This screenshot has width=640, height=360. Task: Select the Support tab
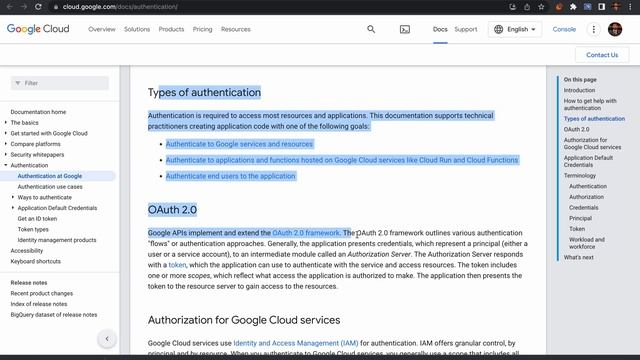click(x=466, y=29)
